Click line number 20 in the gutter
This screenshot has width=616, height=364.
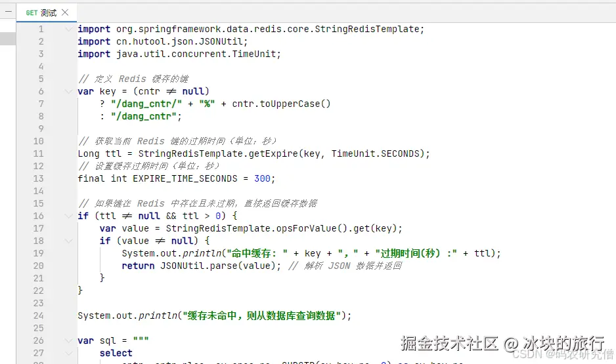[x=39, y=266]
